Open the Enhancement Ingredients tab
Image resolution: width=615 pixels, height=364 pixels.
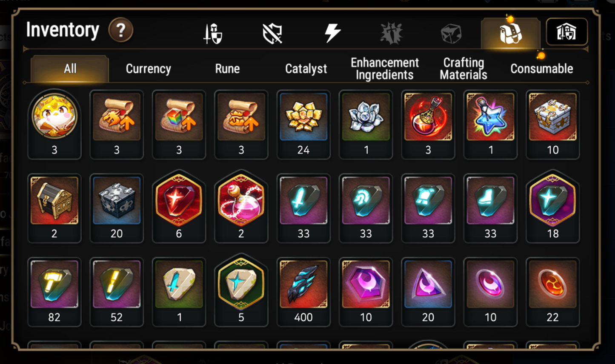point(385,69)
